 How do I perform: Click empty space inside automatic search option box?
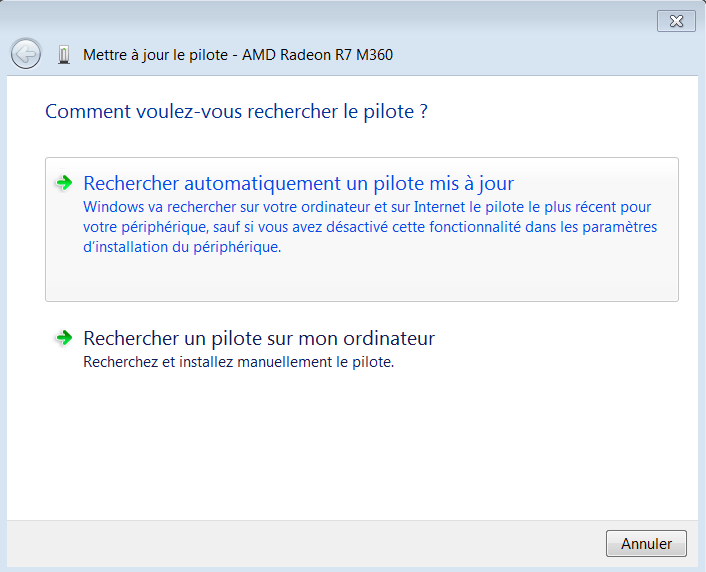tap(362, 278)
